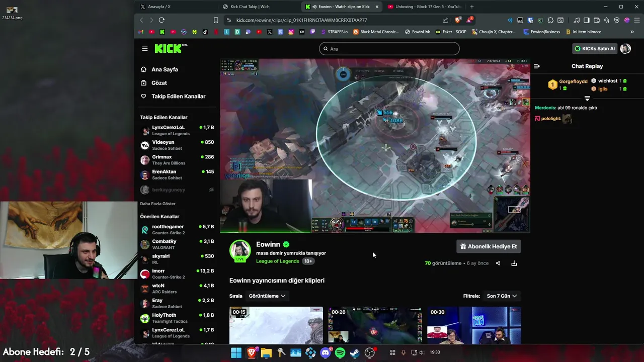Switch to Unboxing Glock 17 YouTube tab
Screen dimensions: 644x362
point(425,7)
